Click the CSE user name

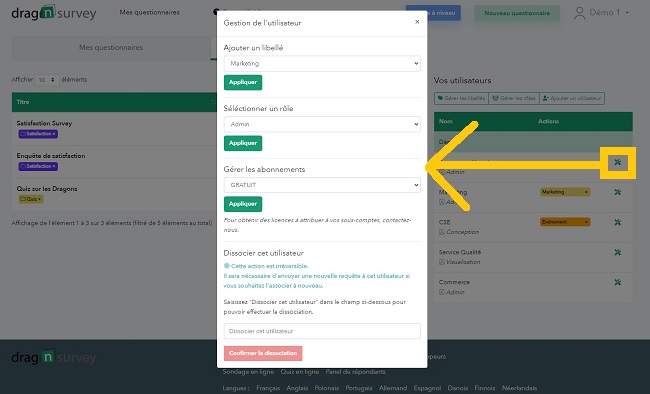tap(444, 222)
